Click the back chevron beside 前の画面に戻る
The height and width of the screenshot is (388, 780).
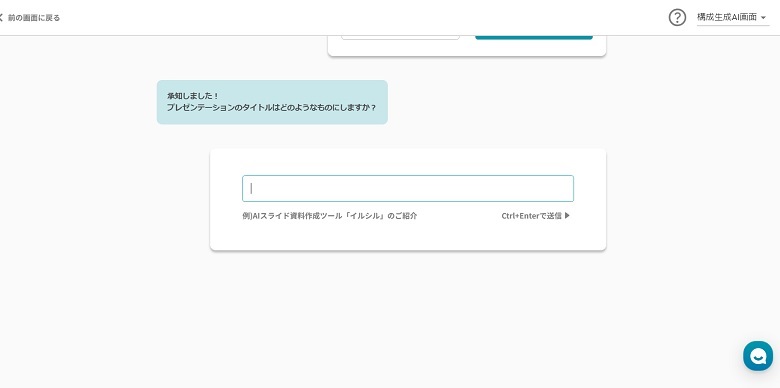point(1,17)
